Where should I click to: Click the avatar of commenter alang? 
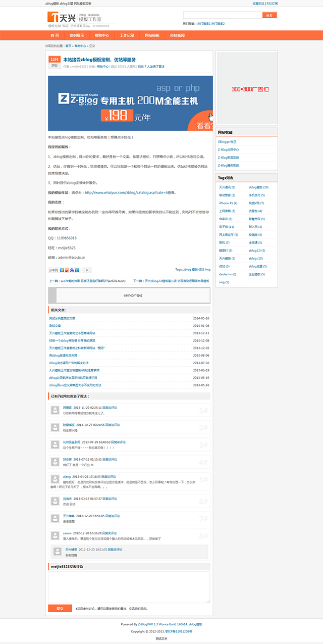pyautogui.click(x=56, y=478)
